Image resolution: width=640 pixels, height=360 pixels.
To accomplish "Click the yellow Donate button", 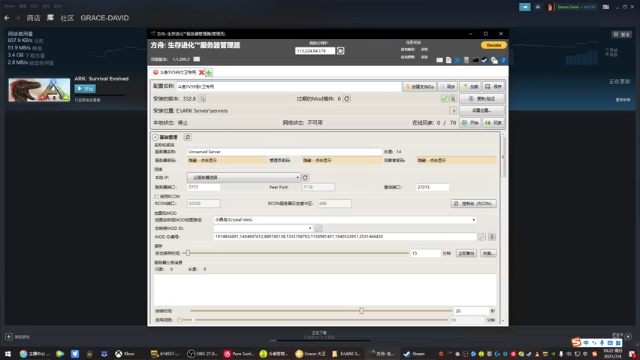I will pyautogui.click(x=493, y=45).
